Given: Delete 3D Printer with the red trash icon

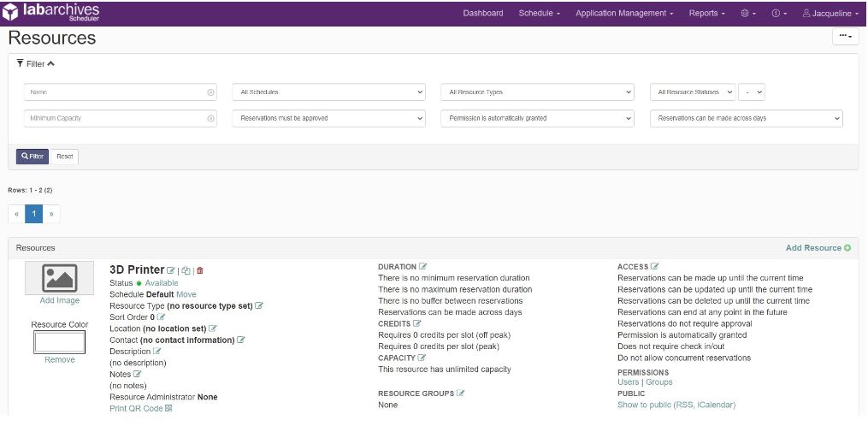Looking at the screenshot, I should (x=200, y=271).
